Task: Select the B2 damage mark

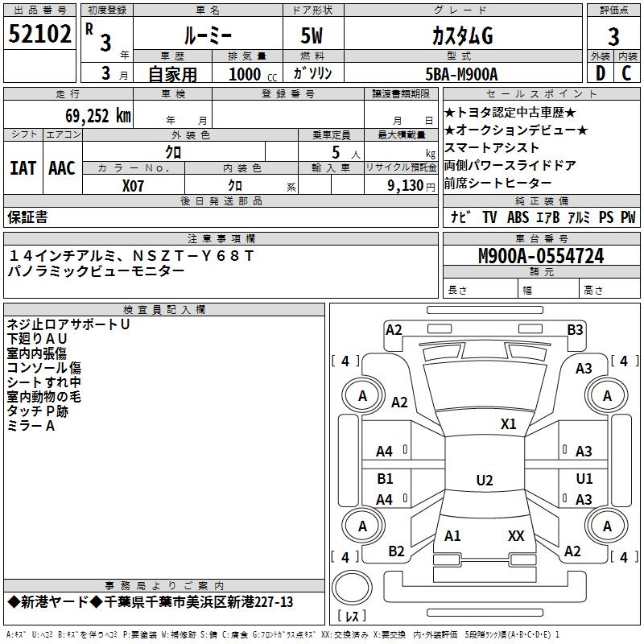Action: click(397, 551)
